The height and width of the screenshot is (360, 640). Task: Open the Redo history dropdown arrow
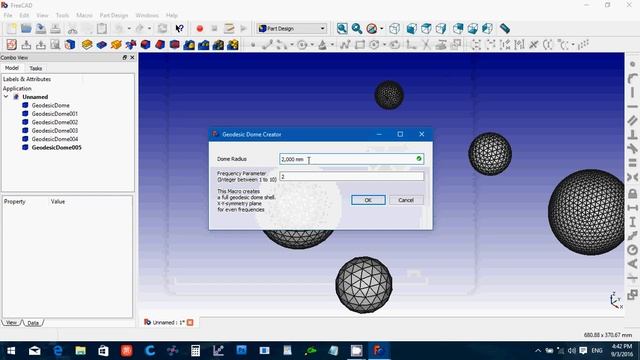click(x=149, y=29)
